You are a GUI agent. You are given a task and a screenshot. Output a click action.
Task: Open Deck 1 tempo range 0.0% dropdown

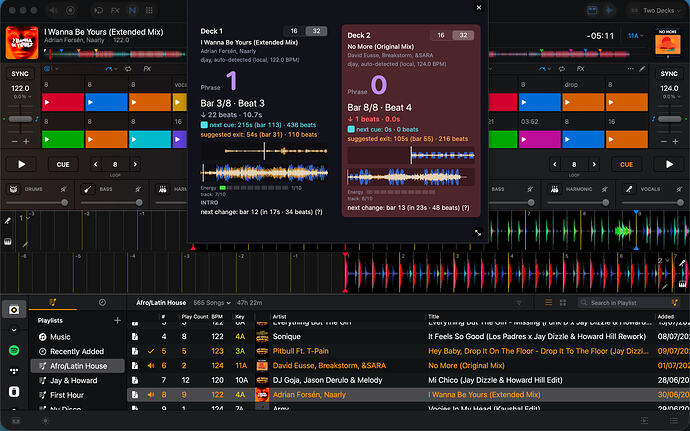(x=22, y=96)
